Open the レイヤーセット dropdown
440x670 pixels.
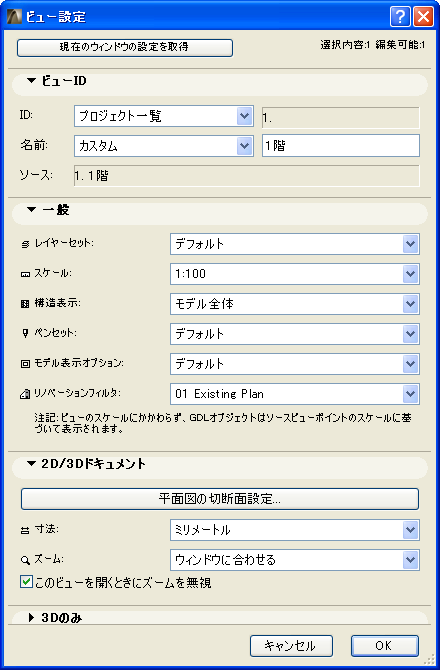[x=295, y=244]
